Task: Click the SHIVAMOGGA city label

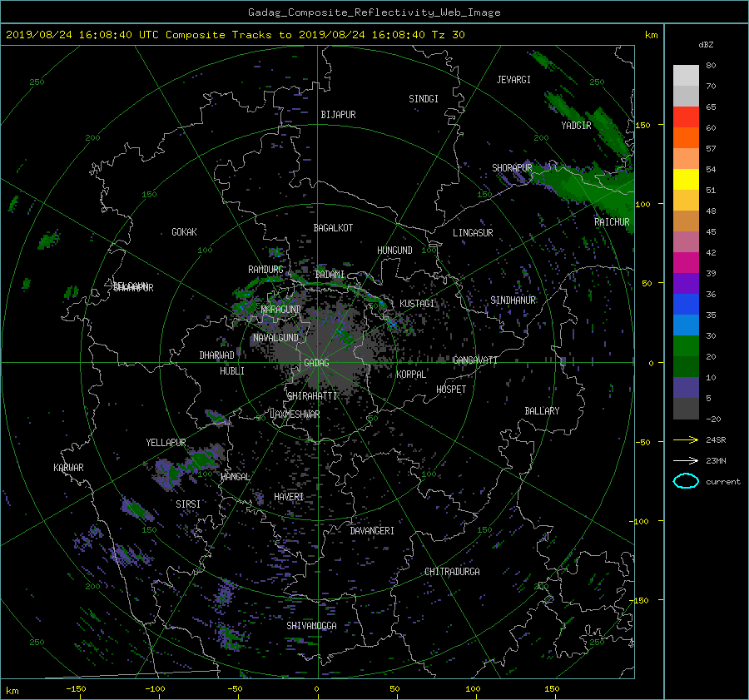Action: click(311, 625)
